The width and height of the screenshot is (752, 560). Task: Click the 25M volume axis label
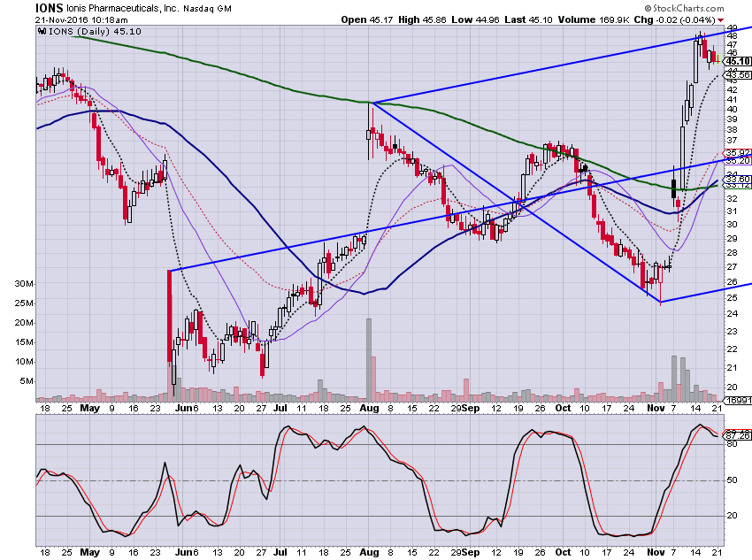24,303
